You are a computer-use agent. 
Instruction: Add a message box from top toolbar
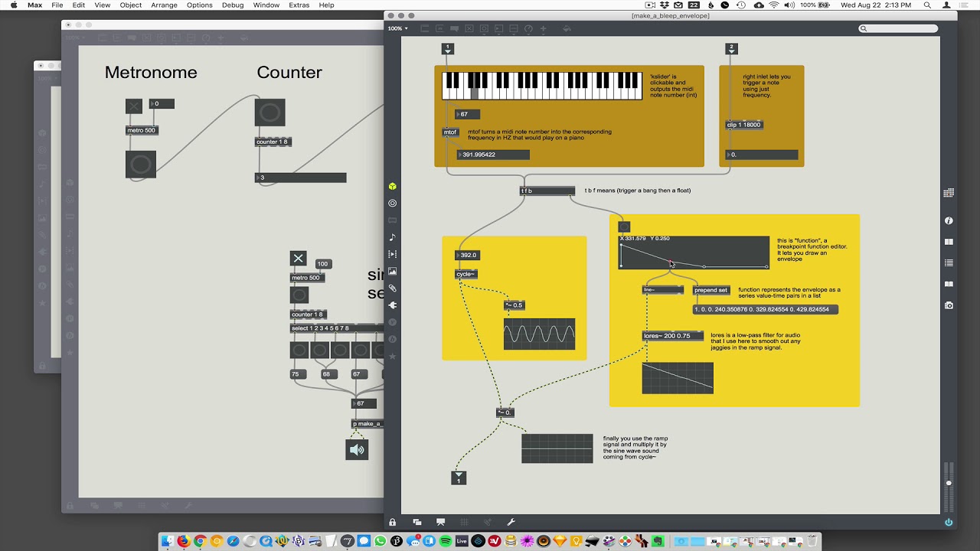click(439, 28)
